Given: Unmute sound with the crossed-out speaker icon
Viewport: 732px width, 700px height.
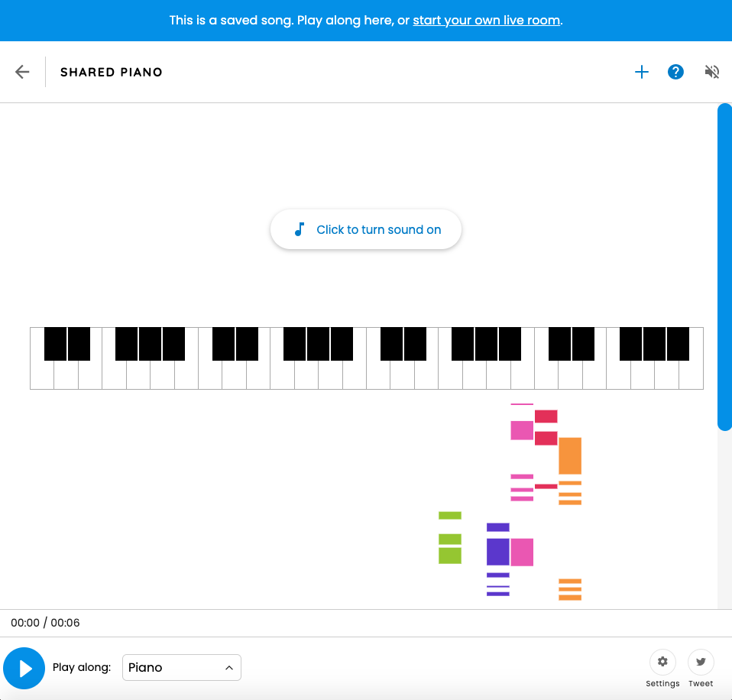Looking at the screenshot, I should (711, 72).
